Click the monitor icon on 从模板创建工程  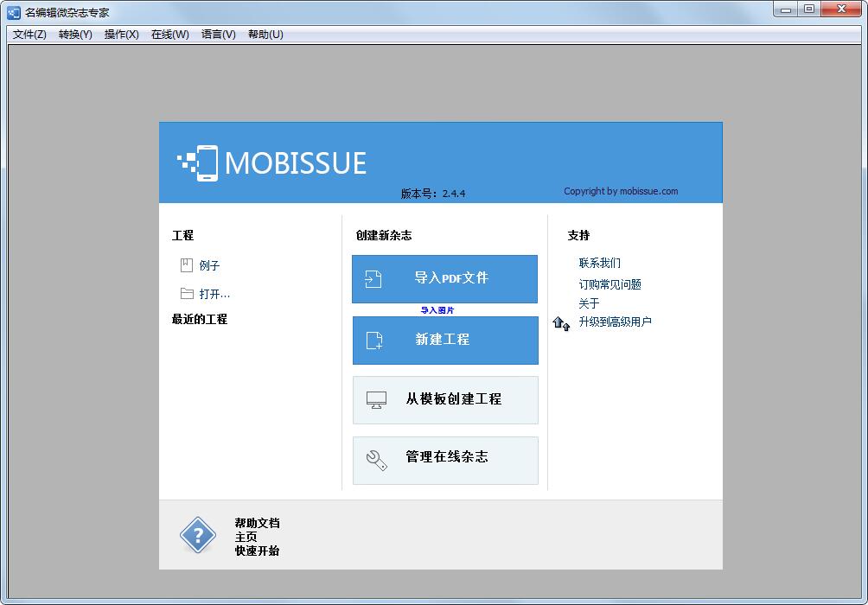click(x=375, y=399)
